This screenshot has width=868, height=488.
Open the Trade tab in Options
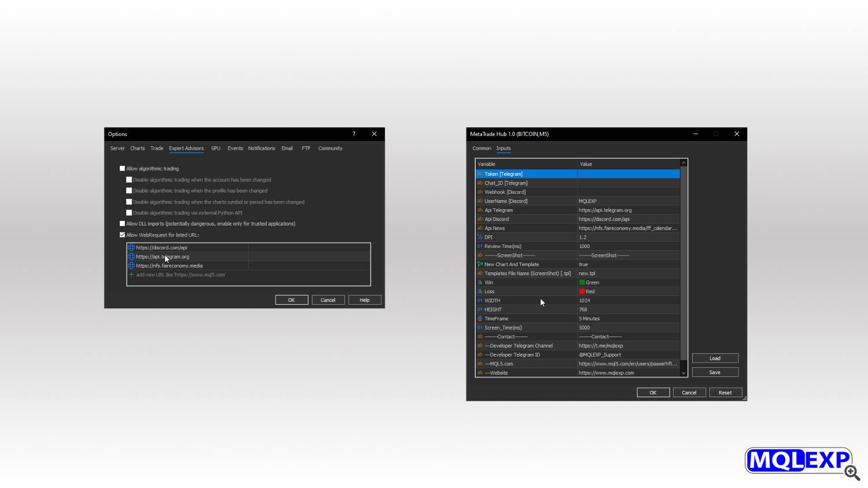click(x=157, y=149)
